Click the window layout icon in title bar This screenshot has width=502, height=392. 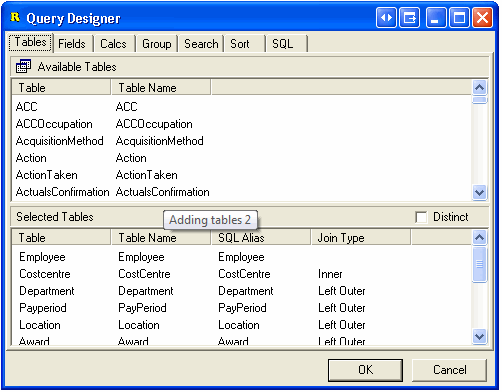pyautogui.click(x=410, y=17)
